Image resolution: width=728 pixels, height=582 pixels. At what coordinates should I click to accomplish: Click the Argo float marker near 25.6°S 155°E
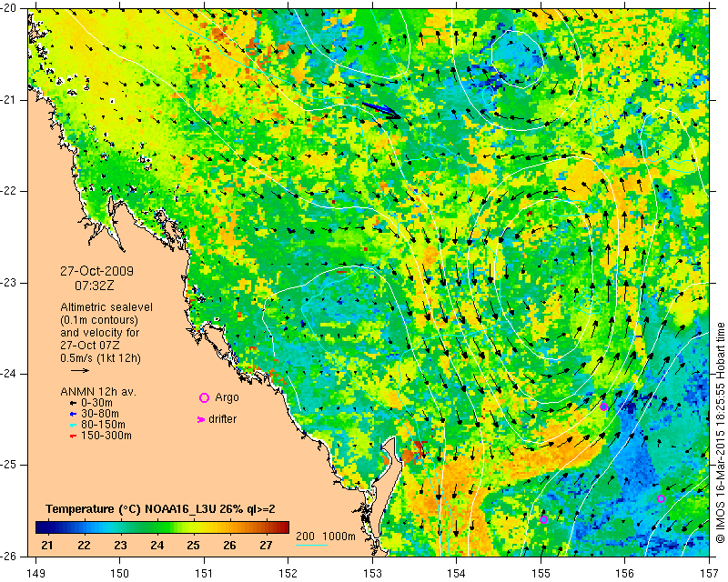tap(543, 519)
